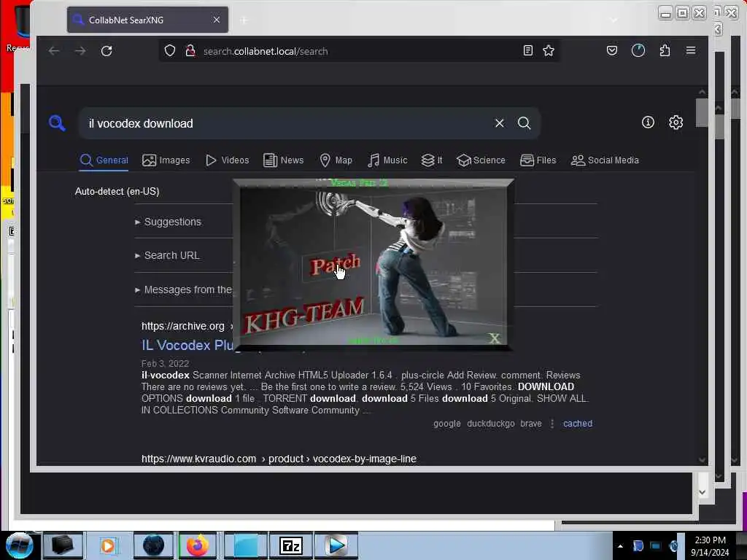Expand the Search URL section
The image size is (747, 560).
167,256
